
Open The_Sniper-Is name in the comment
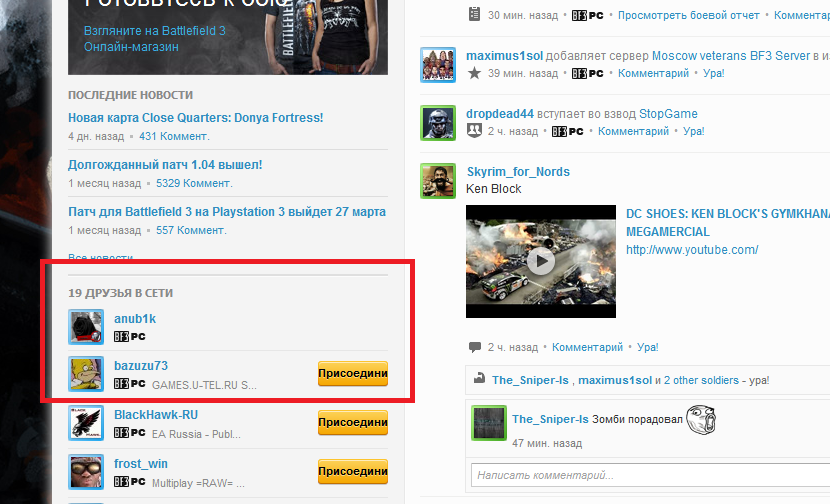(551, 419)
